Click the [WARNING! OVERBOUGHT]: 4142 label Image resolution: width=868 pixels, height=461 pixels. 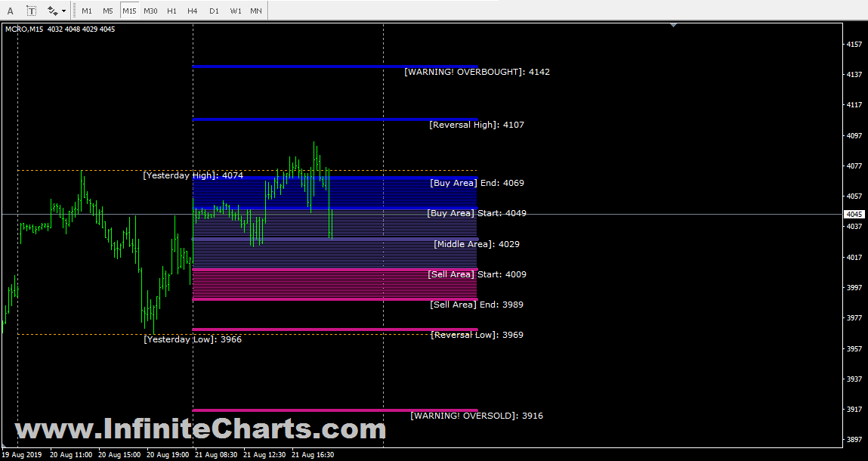(477, 71)
